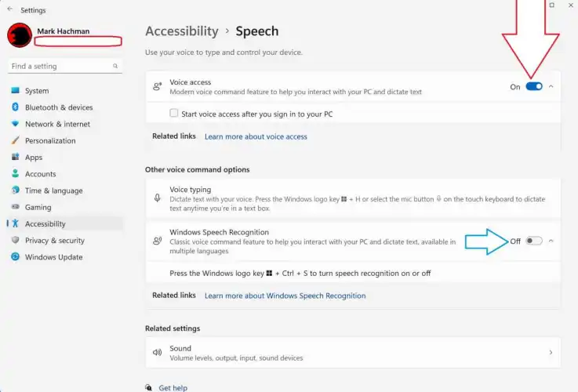Turn off the Voice access toggle
The height and width of the screenshot is (392, 578).
click(534, 86)
